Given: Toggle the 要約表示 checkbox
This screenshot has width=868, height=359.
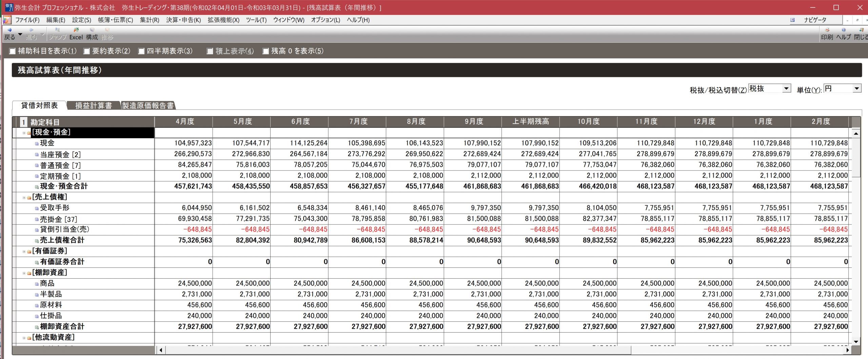Looking at the screenshot, I should [x=87, y=51].
